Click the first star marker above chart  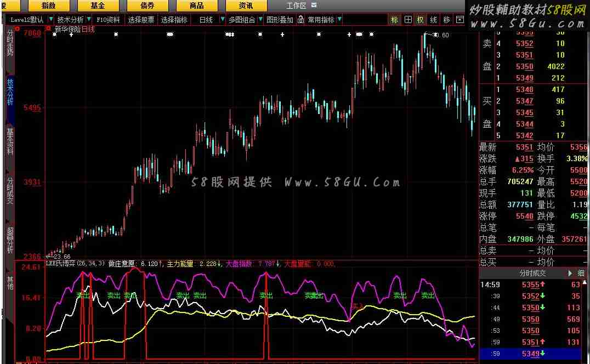[55, 35]
